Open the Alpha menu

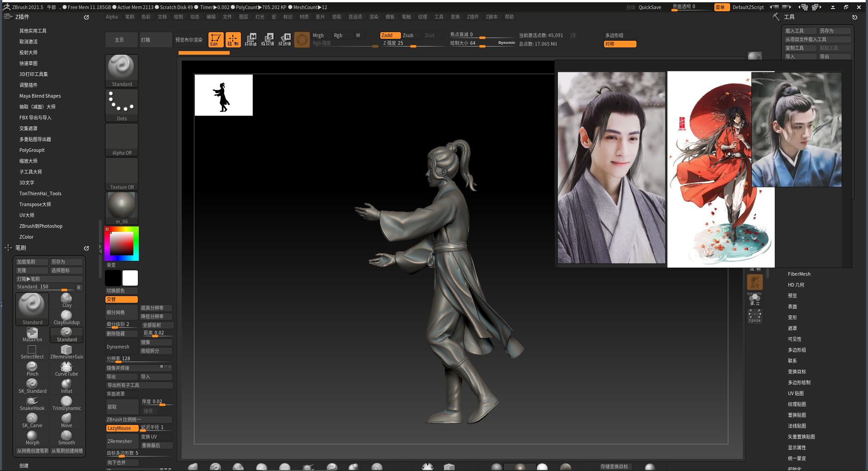tap(112, 17)
